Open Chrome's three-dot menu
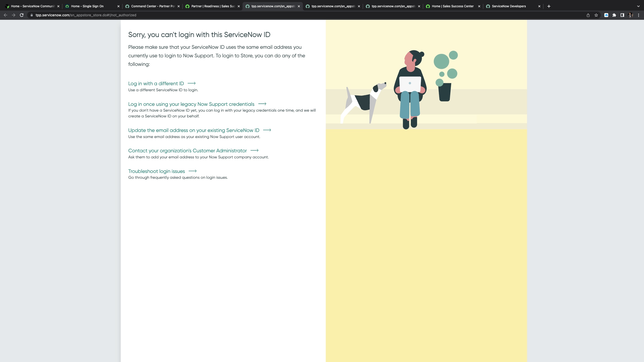The width and height of the screenshot is (644, 362). [x=638, y=15]
